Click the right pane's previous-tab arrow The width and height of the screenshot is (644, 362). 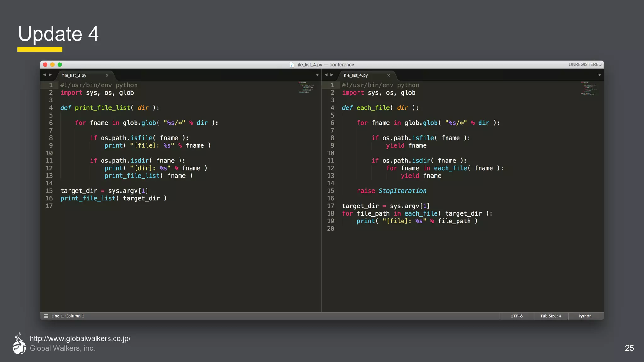(326, 75)
